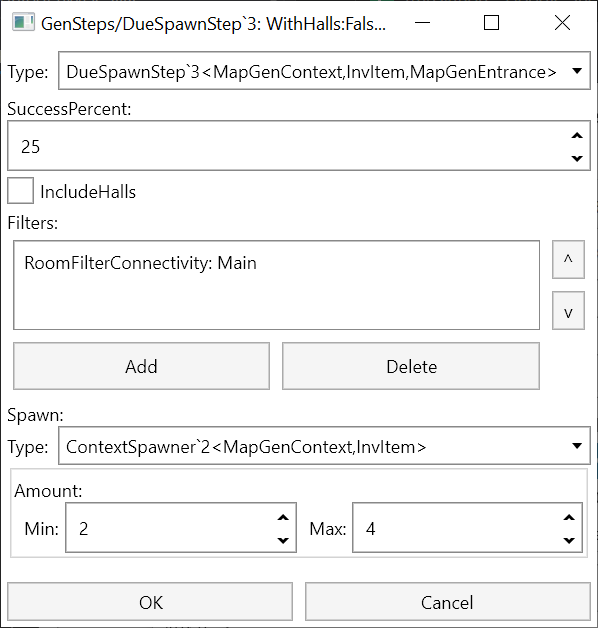The width and height of the screenshot is (598, 628).
Task: Move selected filter down with v button
Action: (568, 311)
